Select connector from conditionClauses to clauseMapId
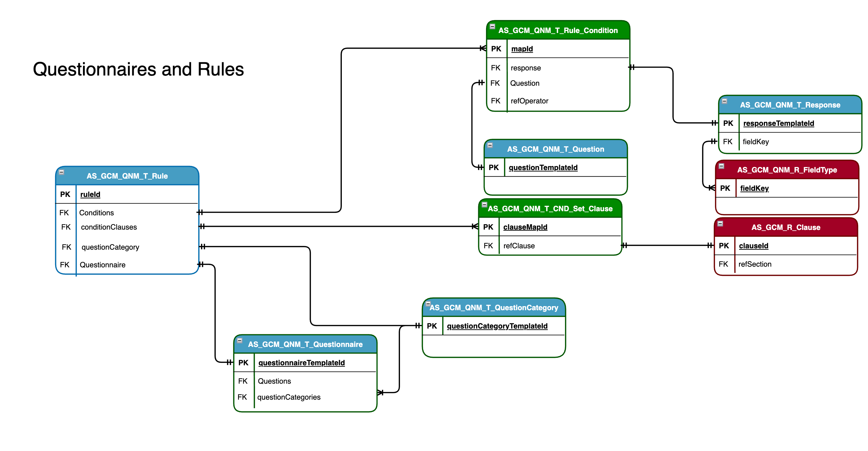The height and width of the screenshot is (451, 868). point(338,226)
